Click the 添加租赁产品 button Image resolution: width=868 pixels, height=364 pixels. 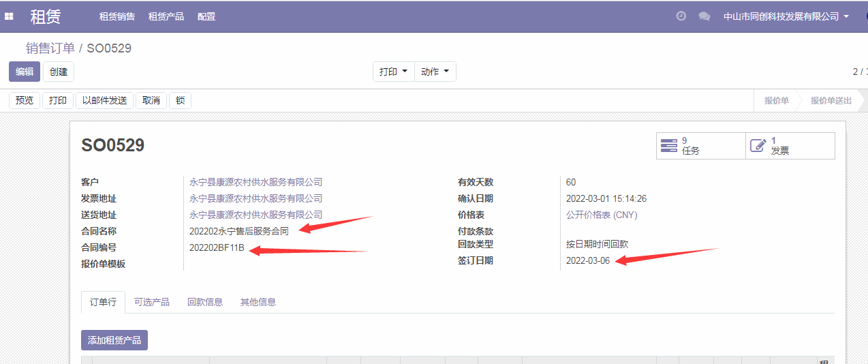tap(114, 340)
